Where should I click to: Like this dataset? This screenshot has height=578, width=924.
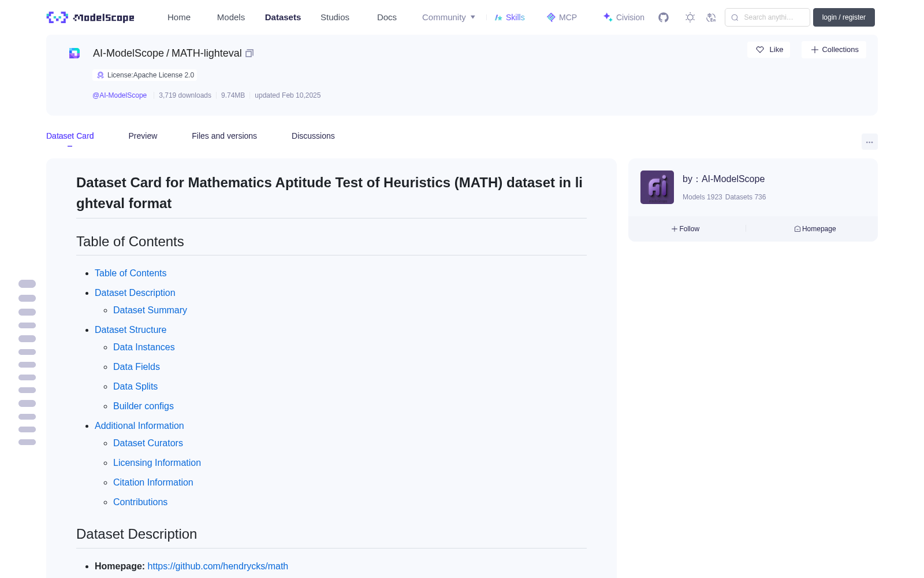click(769, 50)
